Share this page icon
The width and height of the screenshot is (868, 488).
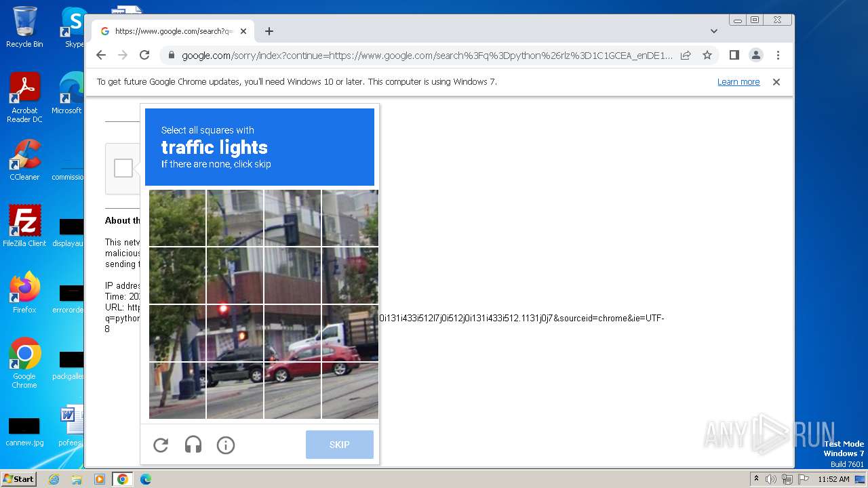tap(686, 55)
